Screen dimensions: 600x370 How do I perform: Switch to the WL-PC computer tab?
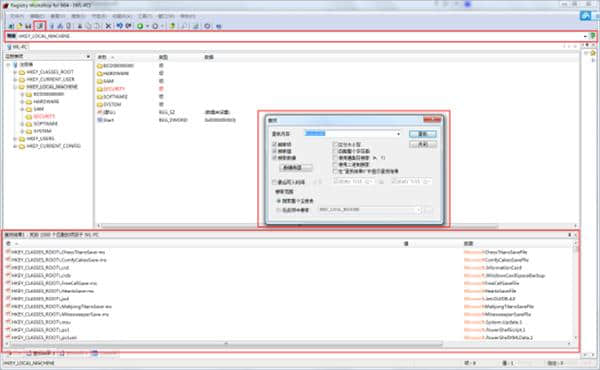click(17, 47)
